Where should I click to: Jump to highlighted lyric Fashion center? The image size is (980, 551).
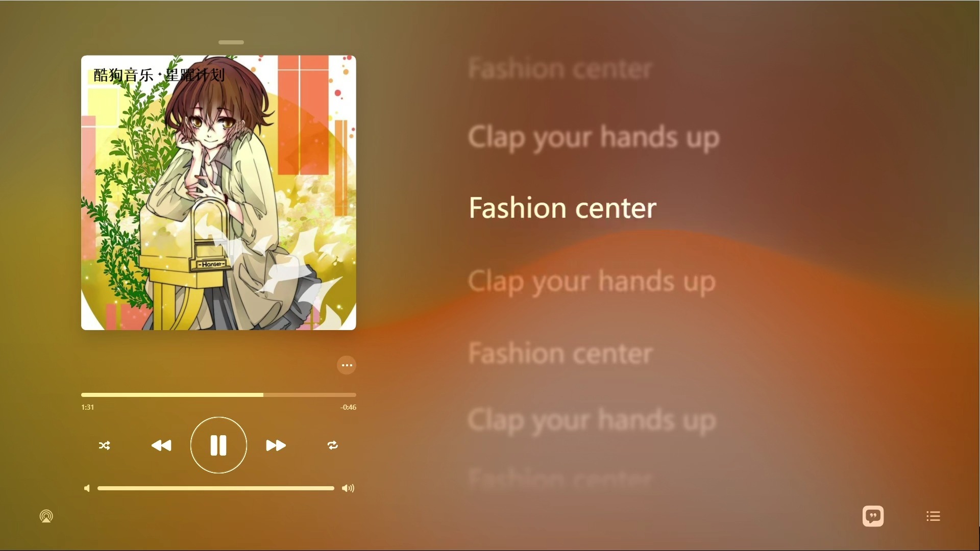(562, 208)
